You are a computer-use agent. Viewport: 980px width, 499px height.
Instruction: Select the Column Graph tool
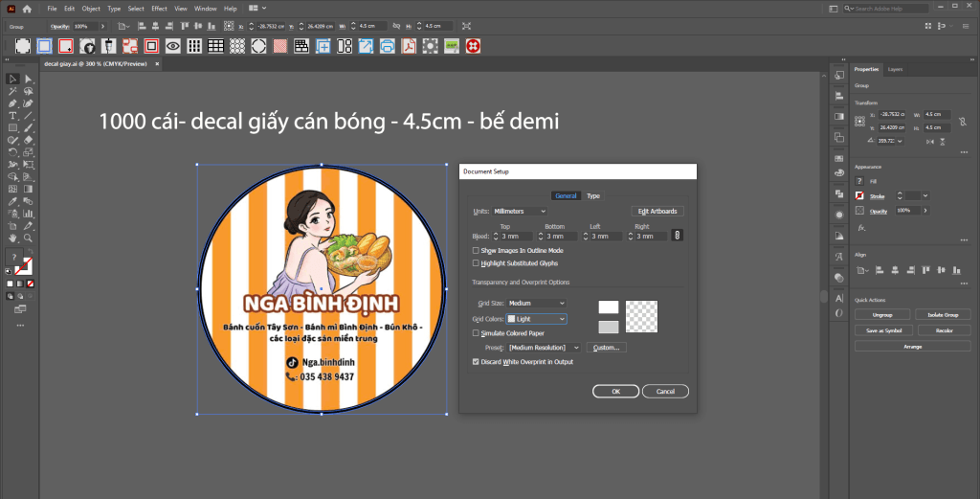pyautogui.click(x=28, y=214)
